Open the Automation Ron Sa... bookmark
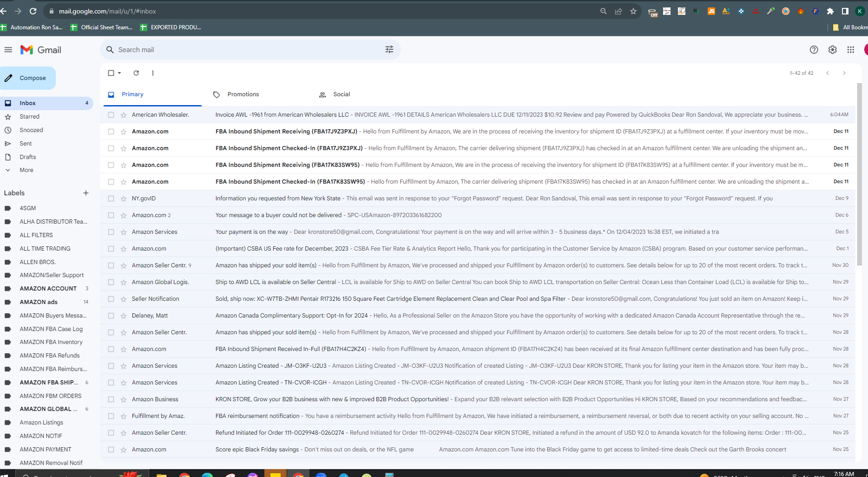This screenshot has width=868, height=477. tap(32, 27)
